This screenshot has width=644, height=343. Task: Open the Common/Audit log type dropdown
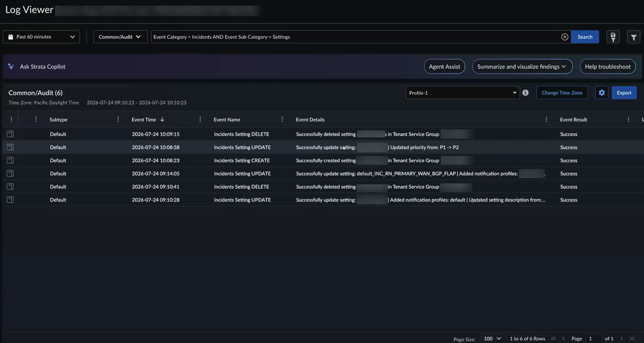(120, 37)
